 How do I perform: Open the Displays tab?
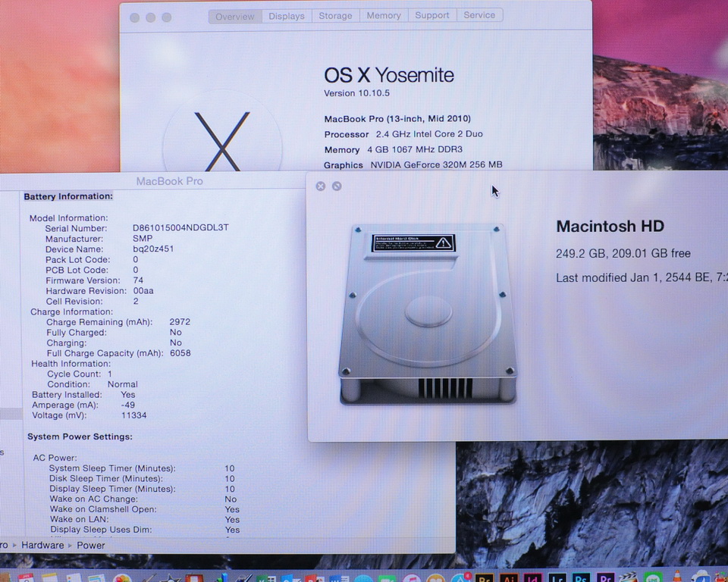click(287, 16)
